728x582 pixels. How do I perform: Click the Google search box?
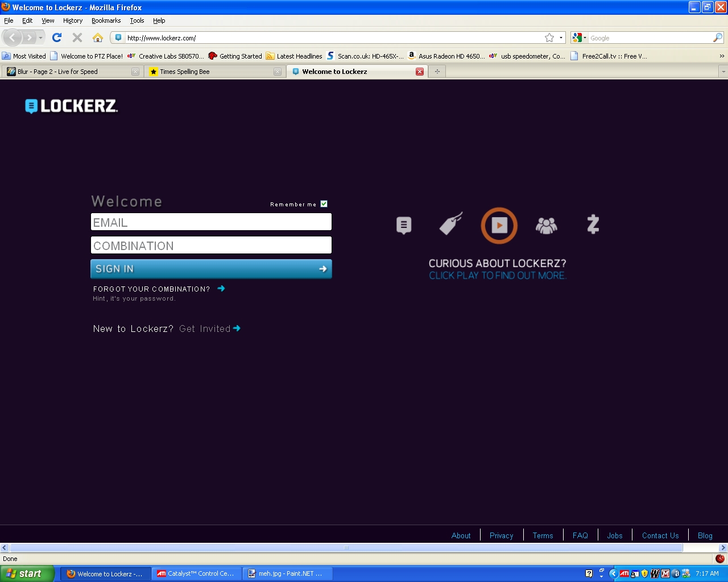pyautogui.click(x=651, y=38)
